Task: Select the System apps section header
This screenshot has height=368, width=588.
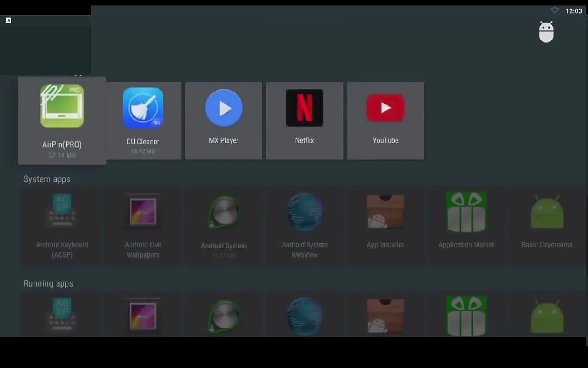Action: (x=47, y=179)
